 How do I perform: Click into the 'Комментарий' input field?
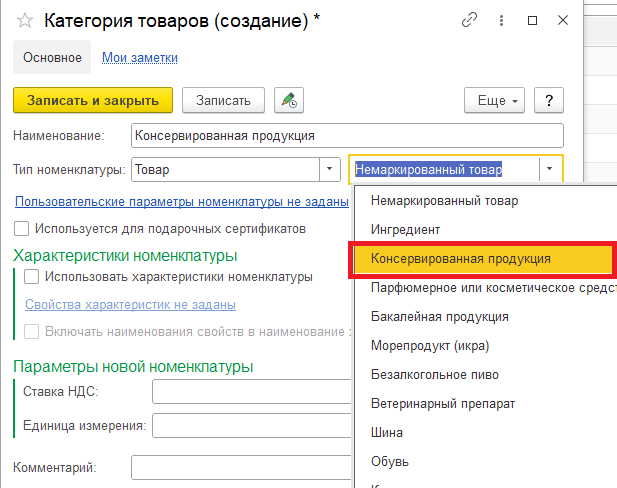[242, 467]
